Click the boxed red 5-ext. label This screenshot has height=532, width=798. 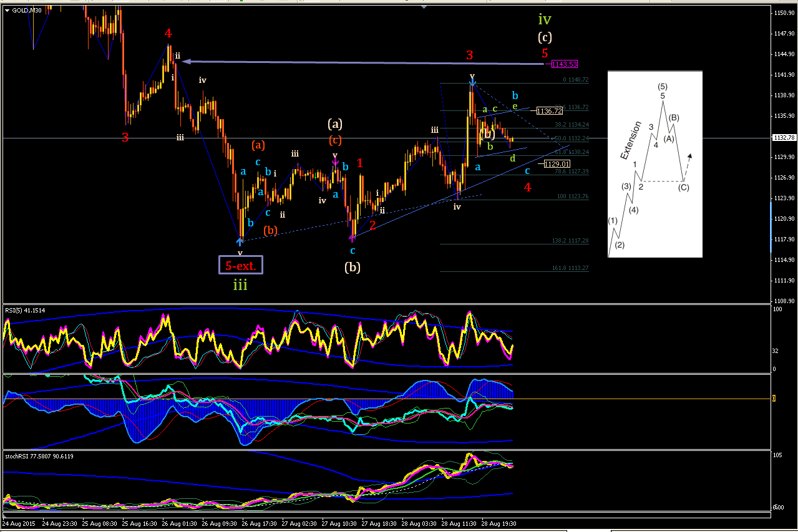click(x=241, y=265)
